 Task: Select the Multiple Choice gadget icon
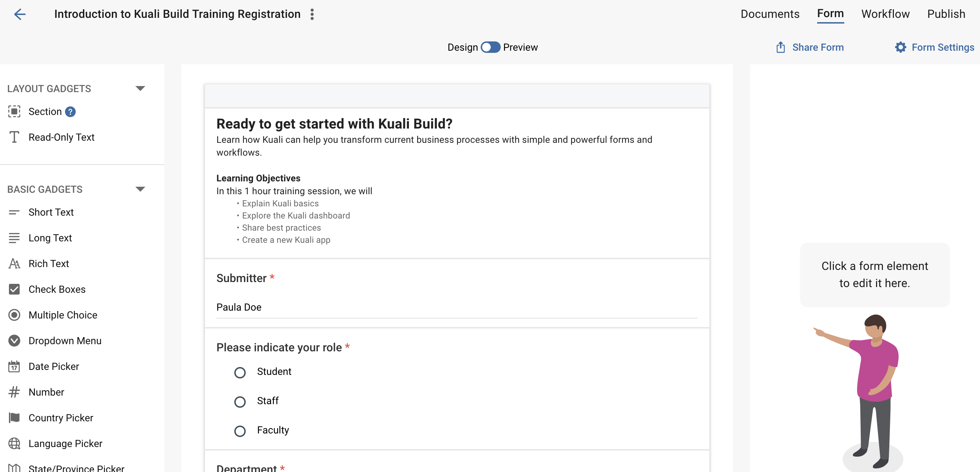tap(14, 315)
